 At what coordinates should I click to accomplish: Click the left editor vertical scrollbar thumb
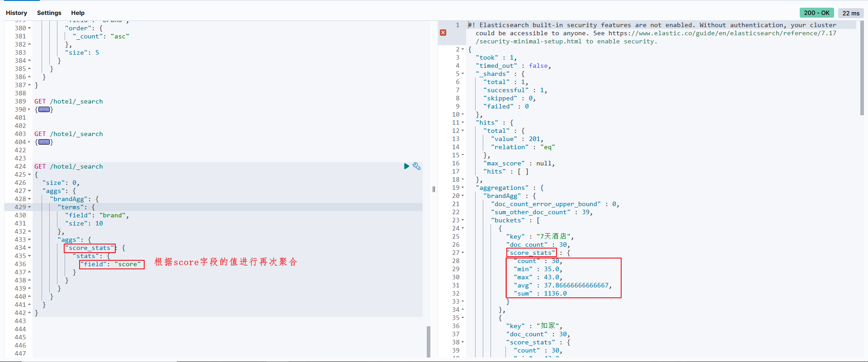pos(429,342)
